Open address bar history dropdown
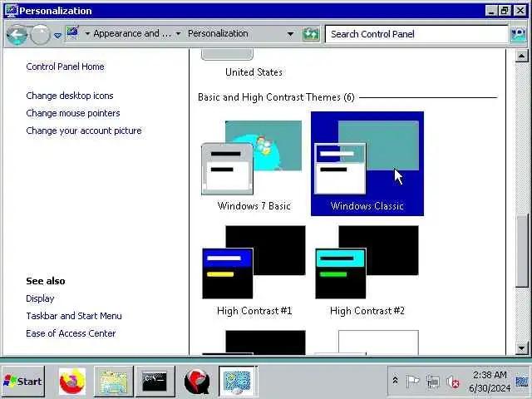The width and height of the screenshot is (532, 399). (290, 34)
